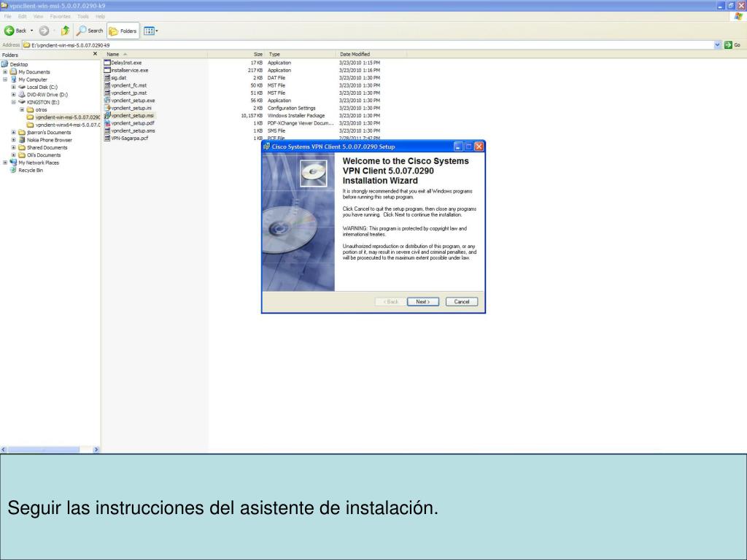747x560 pixels.
Task: Toggle the Folders pane button
Action: pyautogui.click(x=123, y=31)
